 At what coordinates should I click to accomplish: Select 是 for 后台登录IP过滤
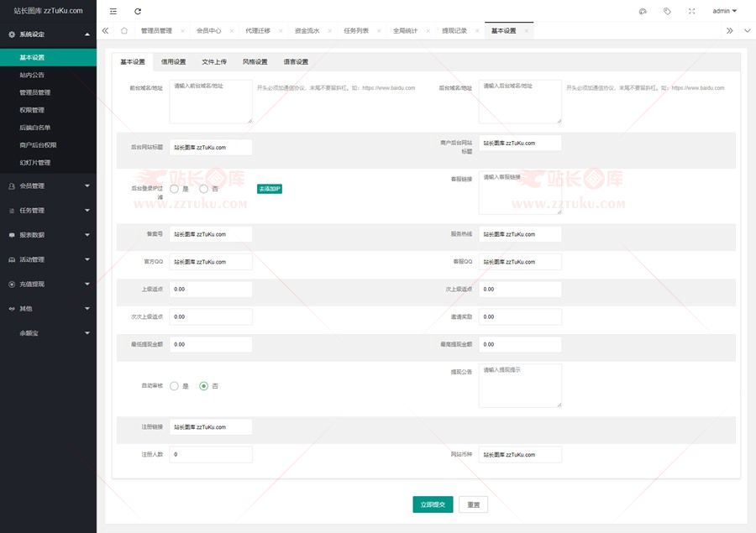click(x=175, y=189)
